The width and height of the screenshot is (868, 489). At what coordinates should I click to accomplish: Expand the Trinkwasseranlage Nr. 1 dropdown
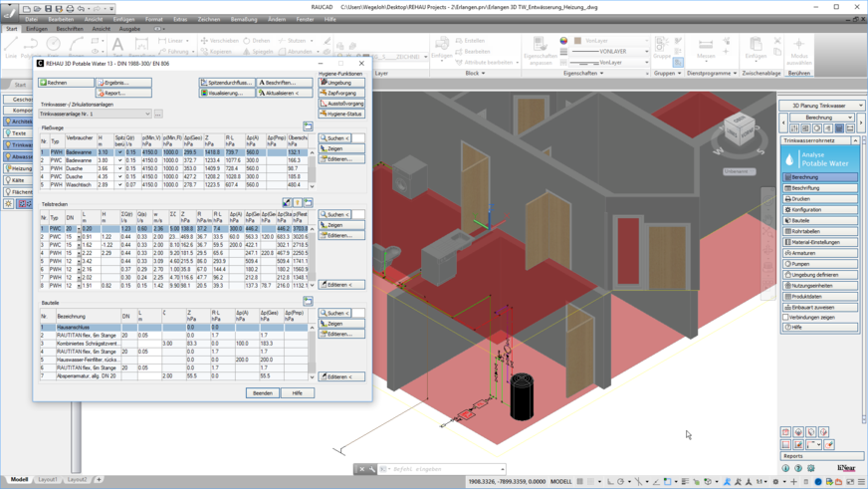point(147,114)
